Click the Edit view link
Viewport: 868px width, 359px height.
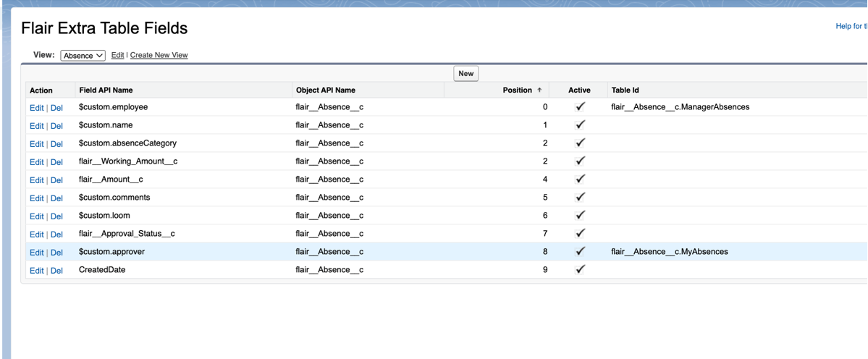[x=117, y=55]
